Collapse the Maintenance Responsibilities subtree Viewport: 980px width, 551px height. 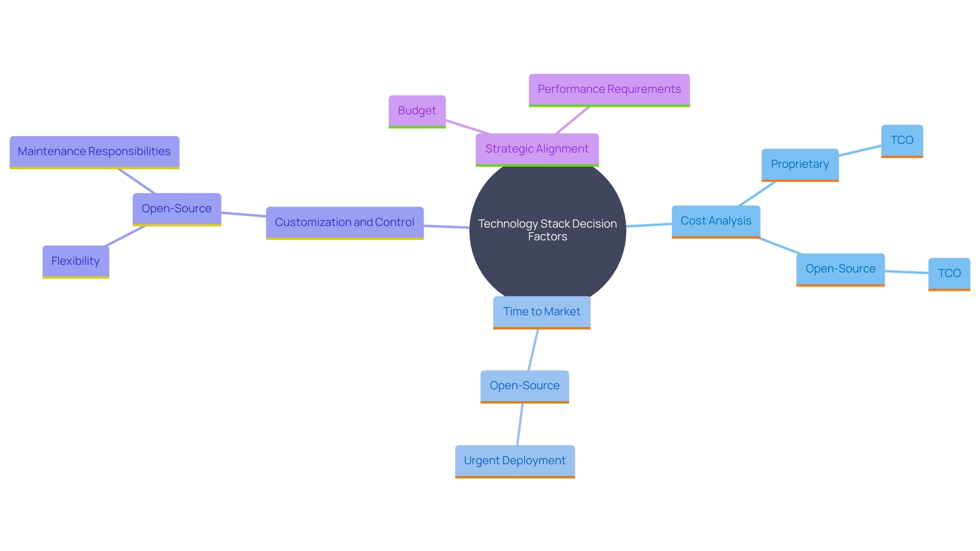click(x=94, y=152)
